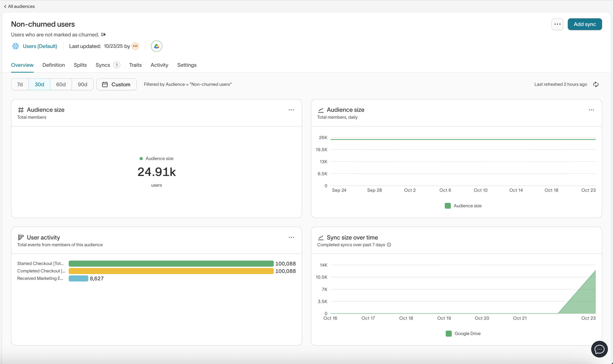Select the 7d time range option

click(x=20, y=84)
